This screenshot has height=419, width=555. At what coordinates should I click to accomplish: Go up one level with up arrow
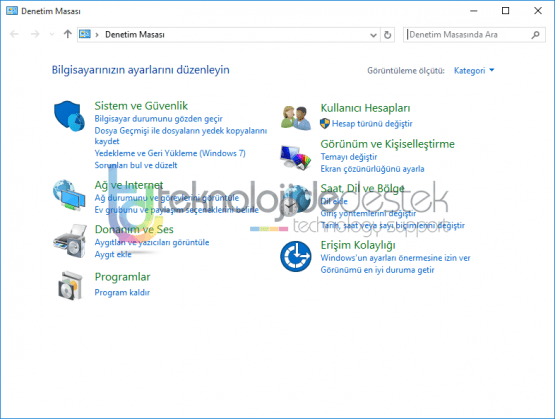pyautogui.click(x=68, y=34)
